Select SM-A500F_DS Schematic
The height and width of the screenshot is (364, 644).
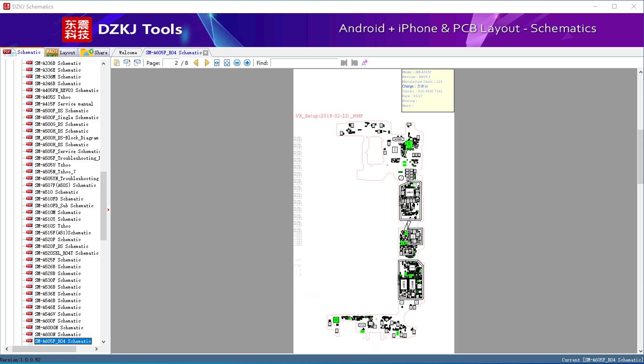click(61, 111)
